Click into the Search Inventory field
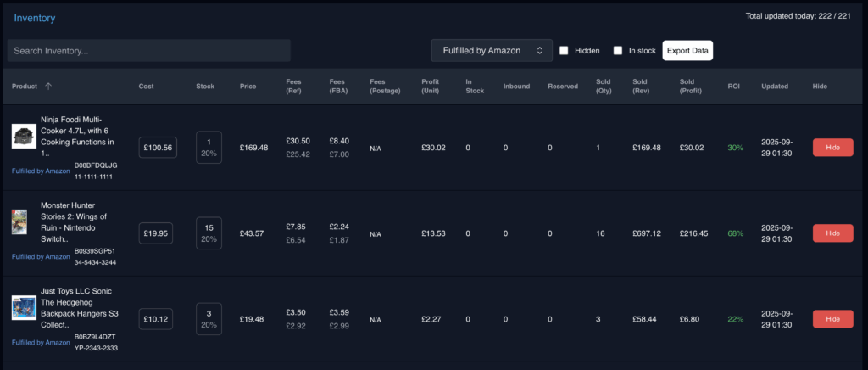The width and height of the screenshot is (868, 370). coord(149,51)
